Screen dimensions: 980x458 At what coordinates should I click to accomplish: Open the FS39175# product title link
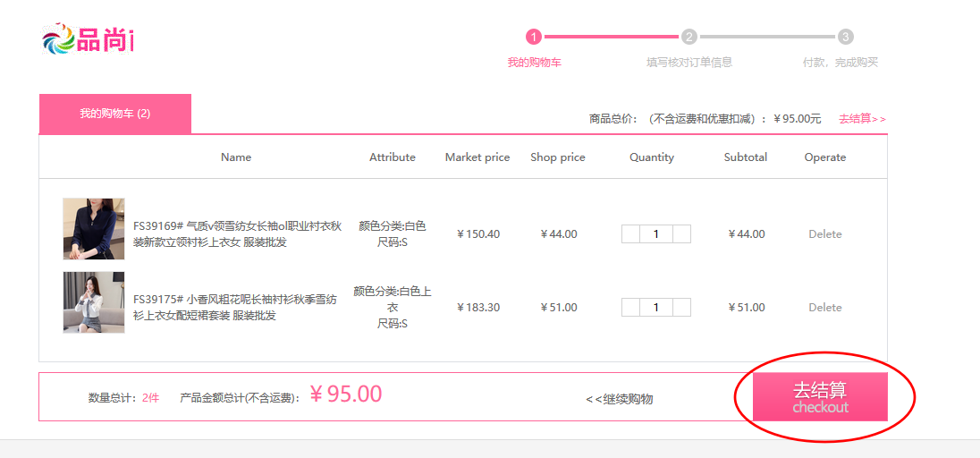click(235, 308)
